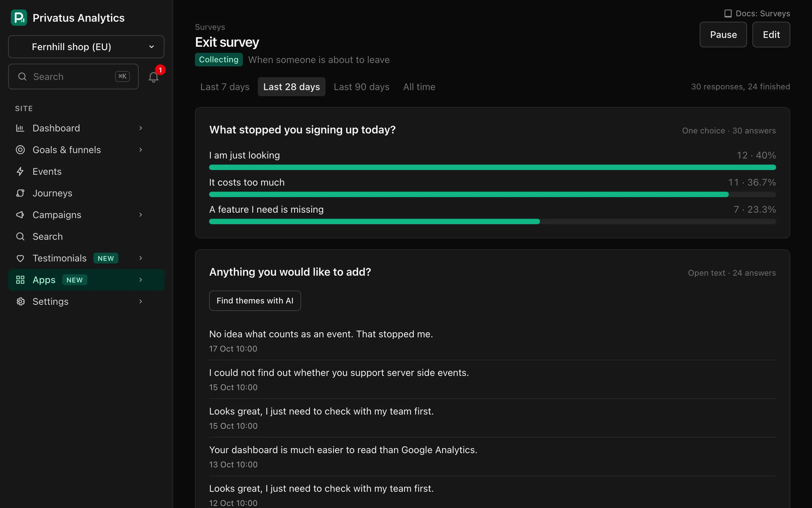Expand the Testimonials chevron
This screenshot has height=508, width=812.
click(141, 258)
